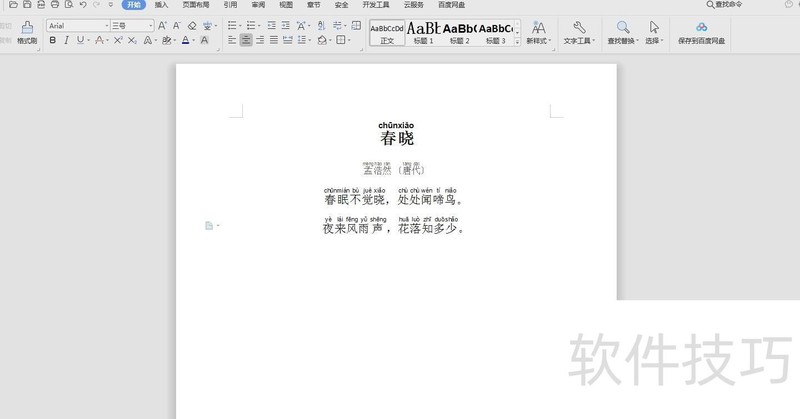This screenshot has width=800, height=419.
Task: Open the 引用 References tab
Action: tap(230, 5)
